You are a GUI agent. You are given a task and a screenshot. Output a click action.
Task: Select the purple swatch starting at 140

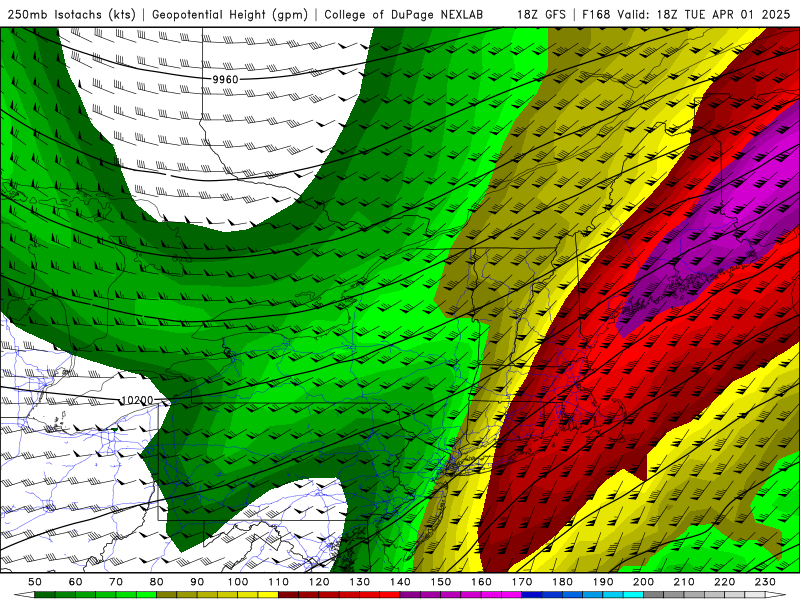(x=410, y=595)
